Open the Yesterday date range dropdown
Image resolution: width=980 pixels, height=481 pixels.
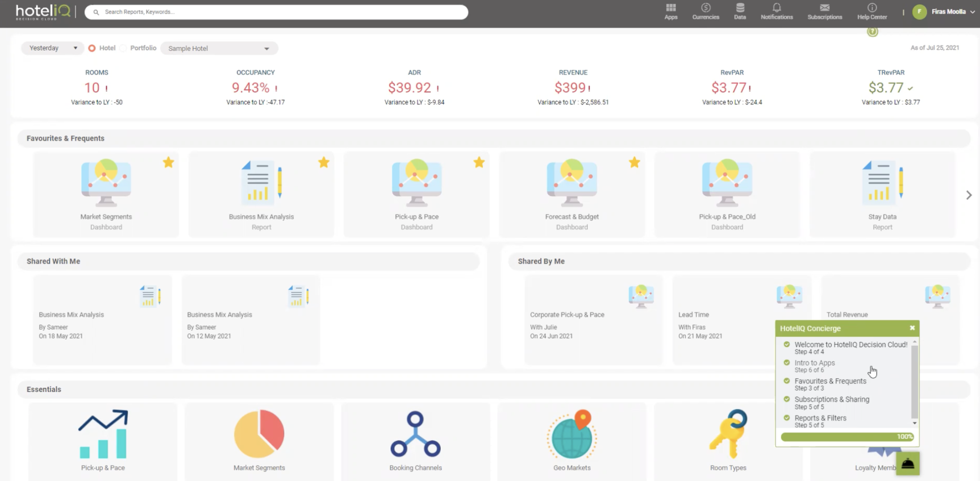tap(53, 48)
